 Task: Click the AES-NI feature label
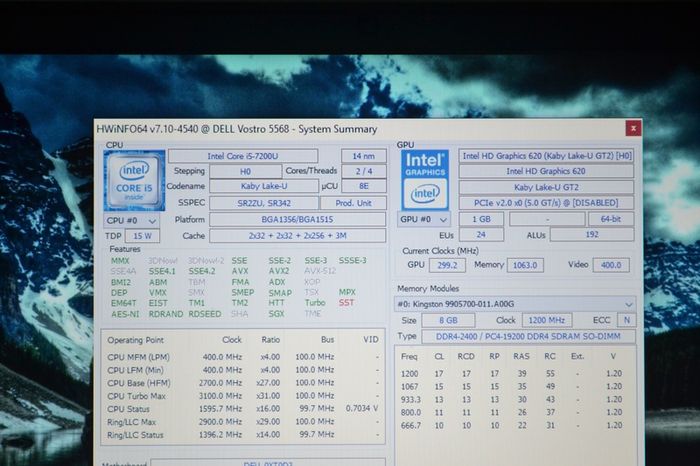click(x=125, y=314)
